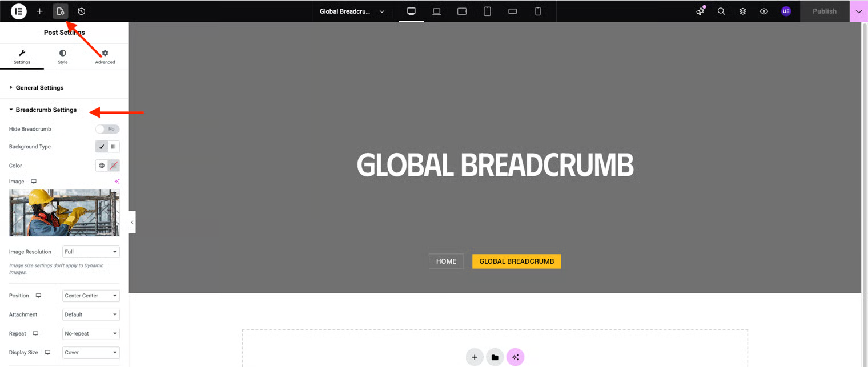Open the Image Resolution dropdown
The image size is (868, 367).
pyautogui.click(x=91, y=252)
